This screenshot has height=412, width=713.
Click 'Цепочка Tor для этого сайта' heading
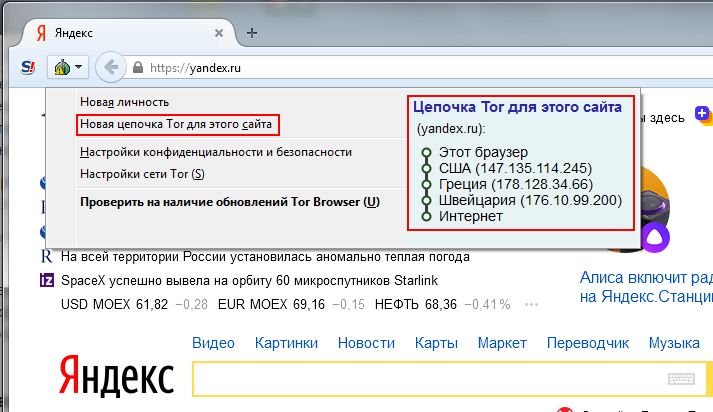point(517,107)
